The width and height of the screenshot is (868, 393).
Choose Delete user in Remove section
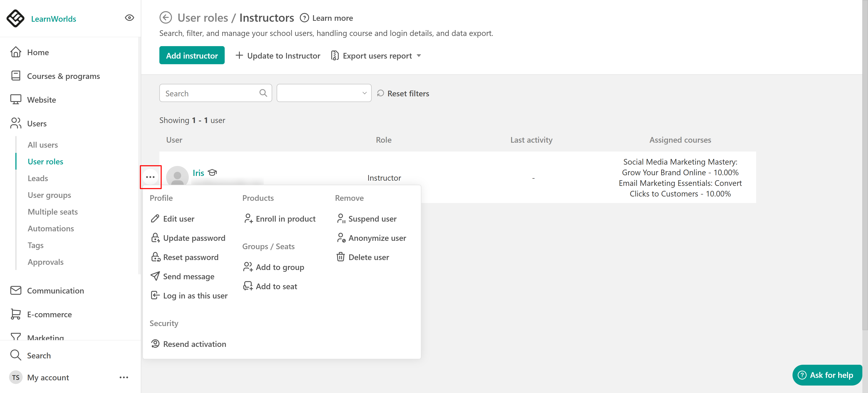click(368, 257)
